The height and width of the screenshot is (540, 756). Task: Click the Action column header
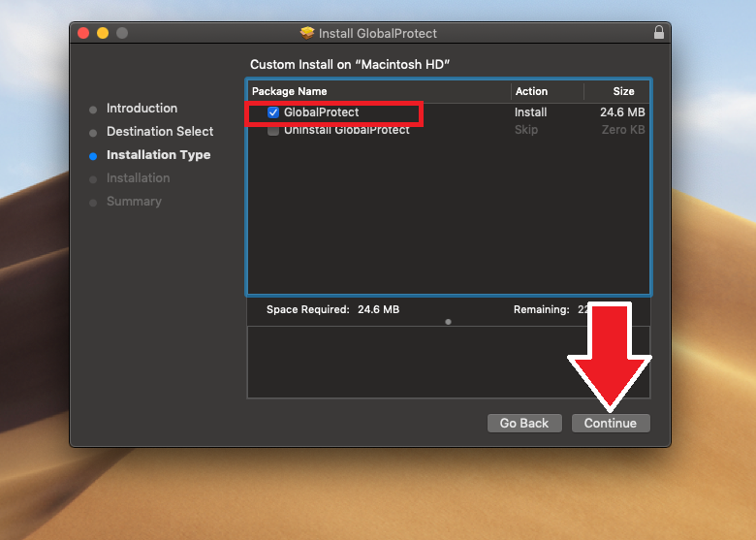click(x=531, y=91)
